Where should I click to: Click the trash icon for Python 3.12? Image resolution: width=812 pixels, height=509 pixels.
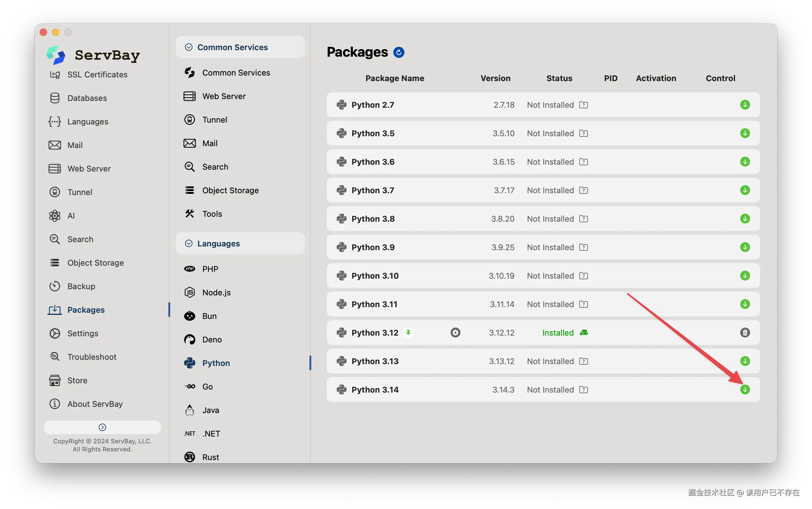click(x=745, y=333)
